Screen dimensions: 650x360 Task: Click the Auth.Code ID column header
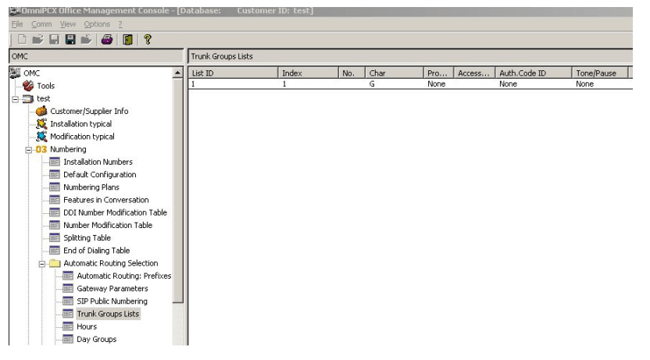tap(534, 73)
